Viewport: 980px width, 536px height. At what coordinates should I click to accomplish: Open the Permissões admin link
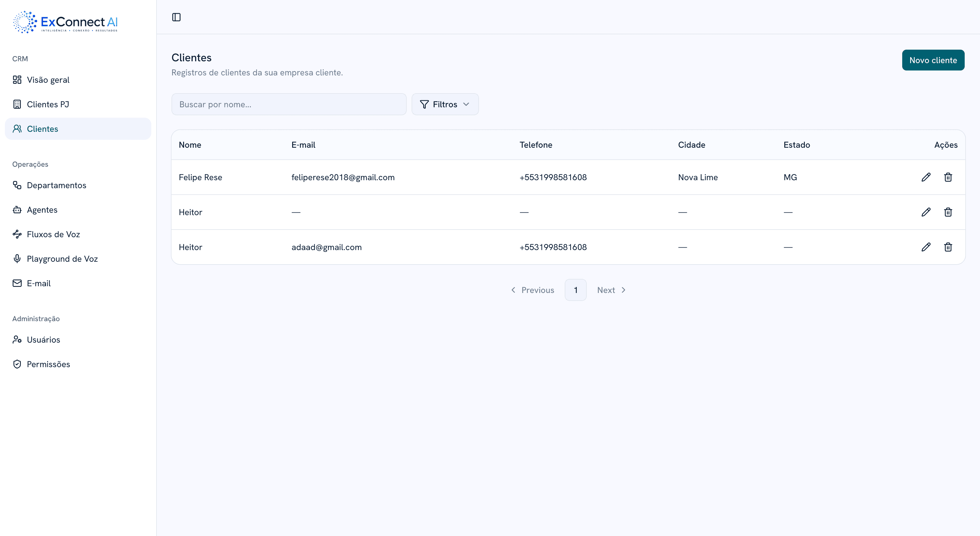click(78, 364)
